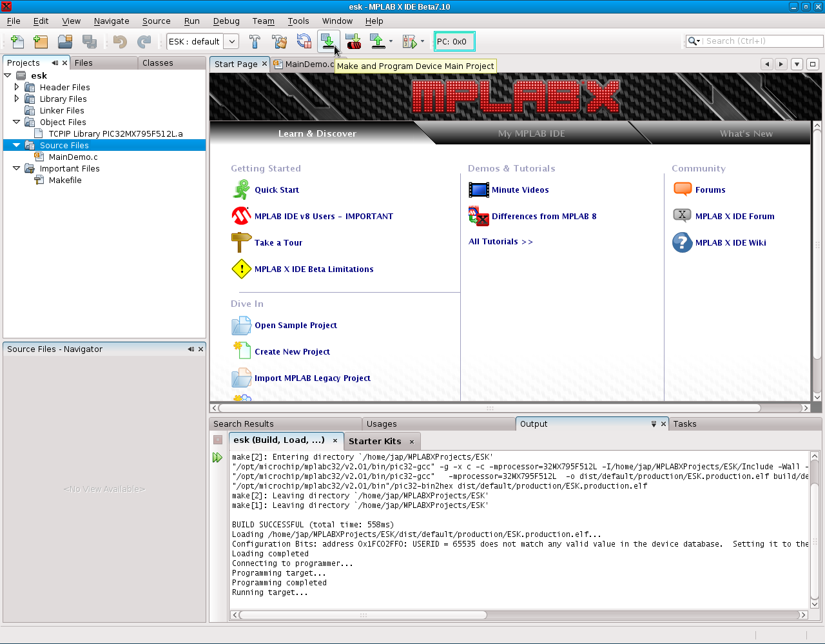Open the File menu
Viewport: 825px width, 644px height.
pos(14,21)
